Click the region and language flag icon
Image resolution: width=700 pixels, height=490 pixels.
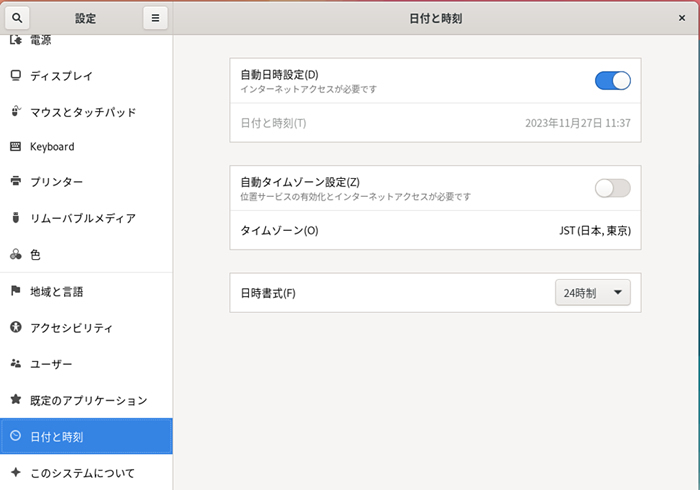(x=15, y=291)
